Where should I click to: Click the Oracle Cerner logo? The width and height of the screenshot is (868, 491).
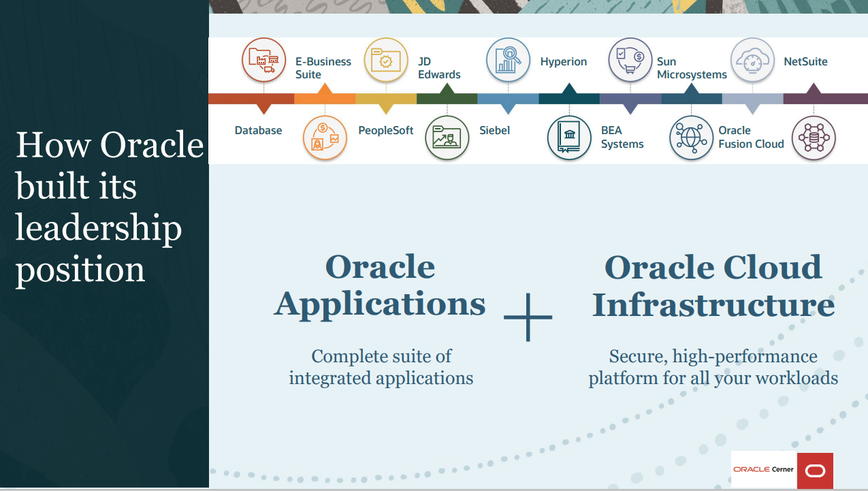(763, 469)
